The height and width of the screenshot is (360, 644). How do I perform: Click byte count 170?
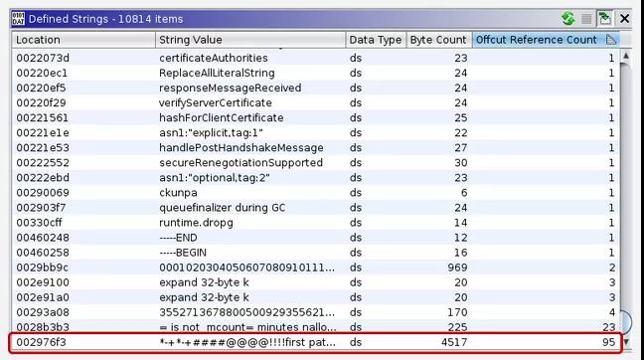[x=457, y=312]
